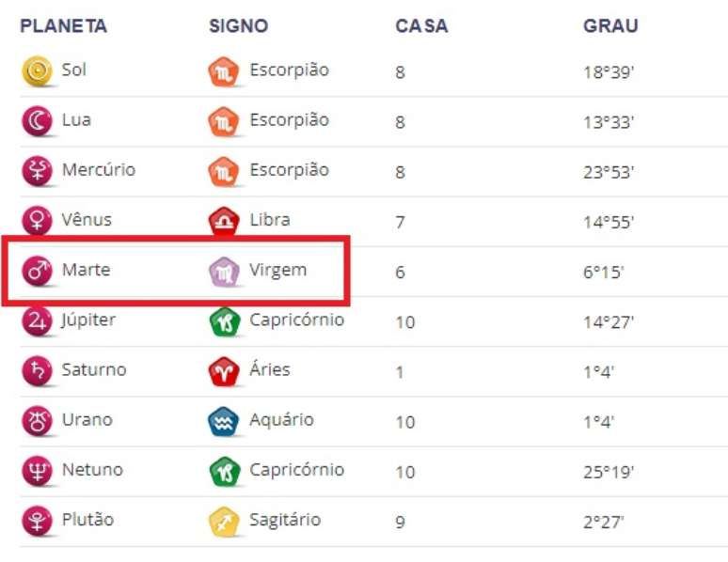Select the yellow Sagitário sign icon
The width and height of the screenshot is (728, 562).
[224, 521]
